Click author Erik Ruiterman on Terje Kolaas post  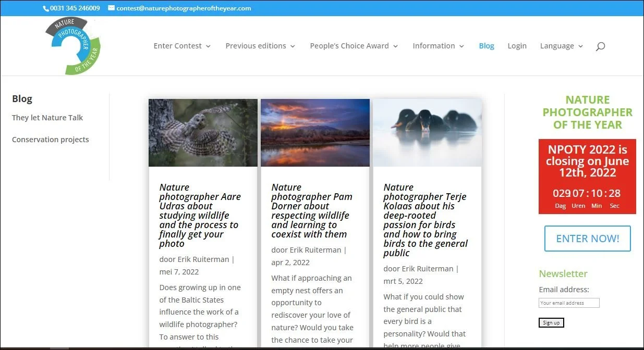(427, 269)
